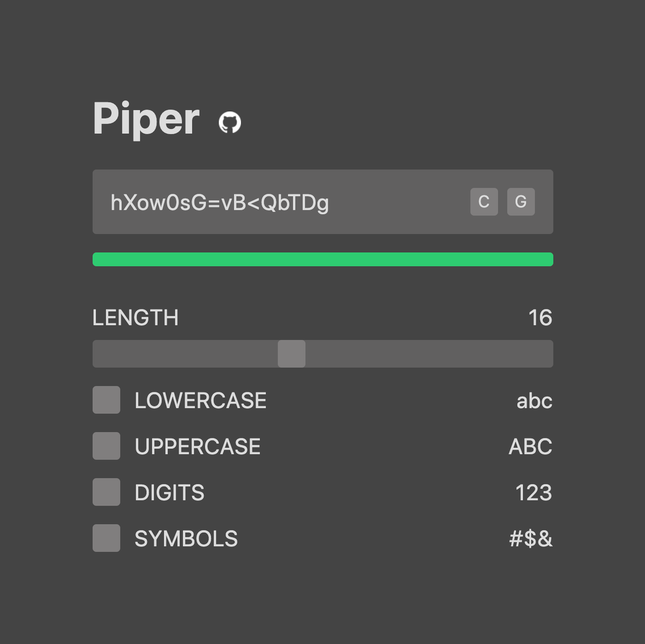Toggle the SYMBOLS checkbox

(106, 538)
